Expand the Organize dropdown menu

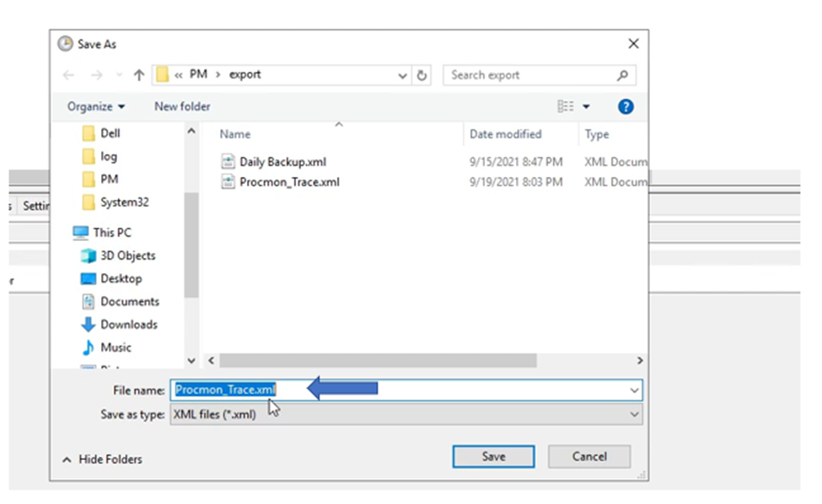[x=94, y=106]
